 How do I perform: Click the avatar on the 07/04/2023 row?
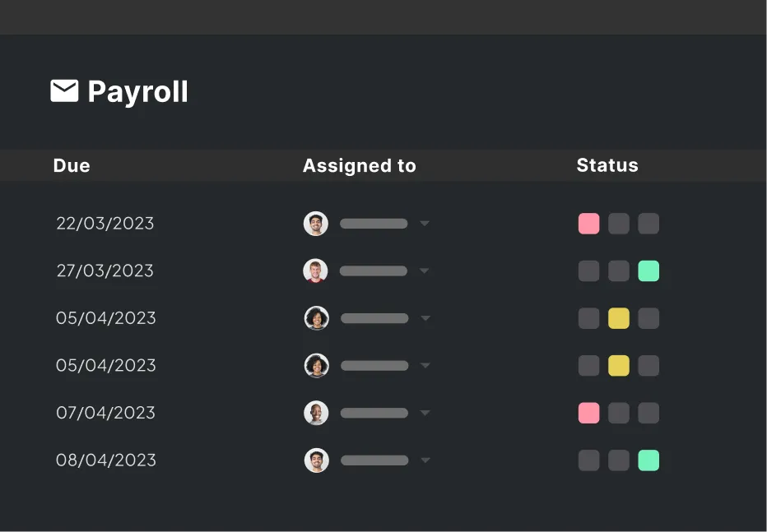pyautogui.click(x=316, y=413)
